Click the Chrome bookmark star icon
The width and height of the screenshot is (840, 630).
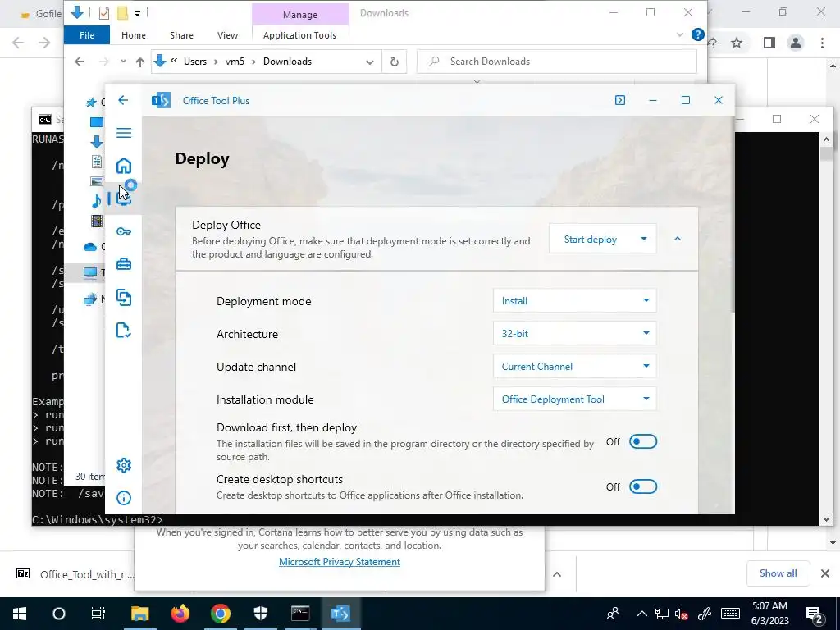coord(737,43)
